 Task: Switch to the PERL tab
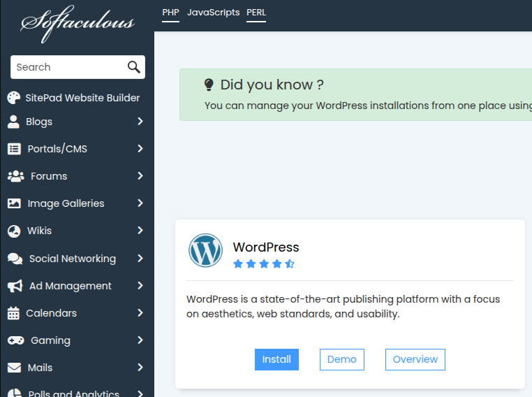tap(256, 13)
